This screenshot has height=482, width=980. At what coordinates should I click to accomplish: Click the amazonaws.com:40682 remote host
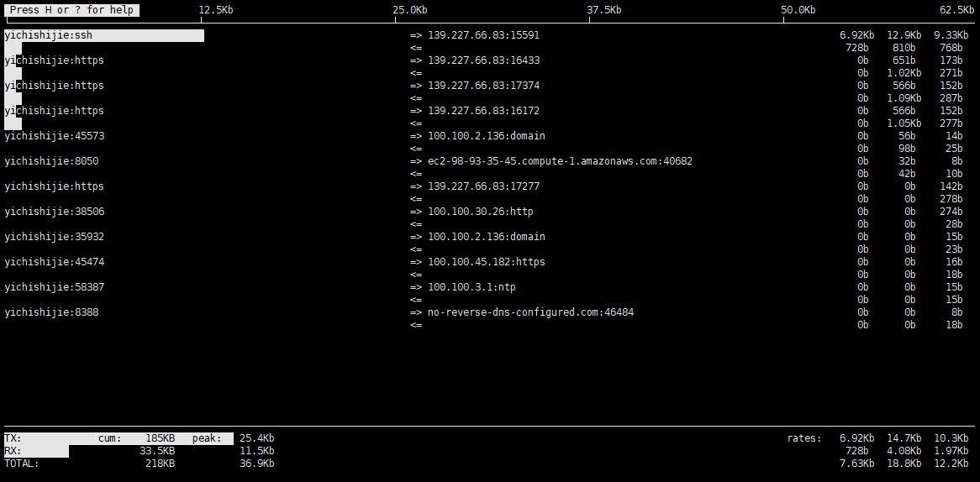(560, 161)
